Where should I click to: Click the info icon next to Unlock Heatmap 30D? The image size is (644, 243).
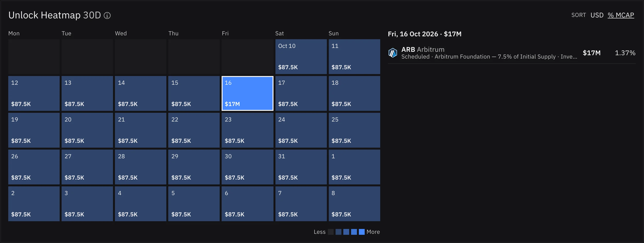[x=107, y=15]
